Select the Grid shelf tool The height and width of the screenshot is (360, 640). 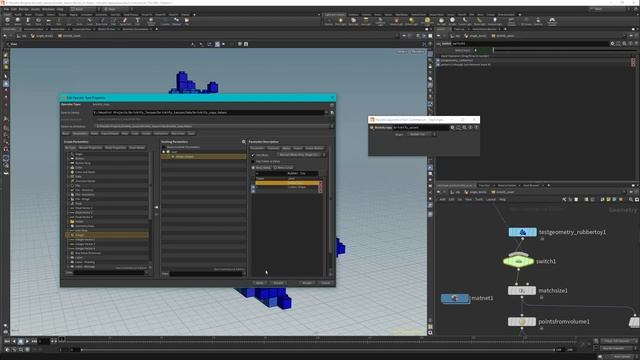49,21
